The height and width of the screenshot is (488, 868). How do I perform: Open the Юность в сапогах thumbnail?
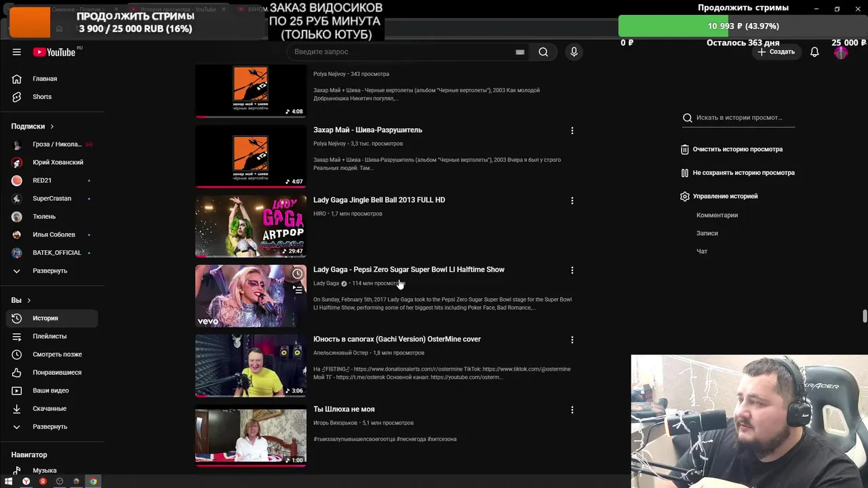click(251, 366)
